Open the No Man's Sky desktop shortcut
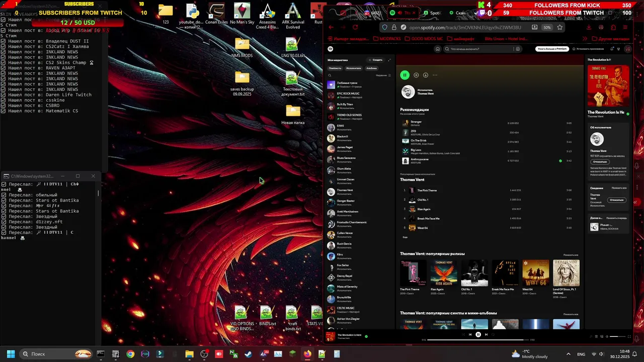The image size is (644, 362). tap(242, 14)
